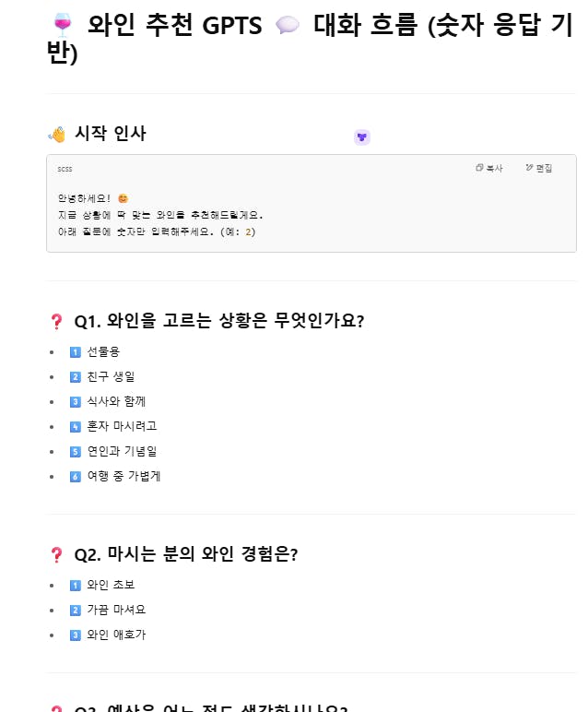
Task: Click the number 6 icon next to 여행 중 가볍게
Action: 75,476
